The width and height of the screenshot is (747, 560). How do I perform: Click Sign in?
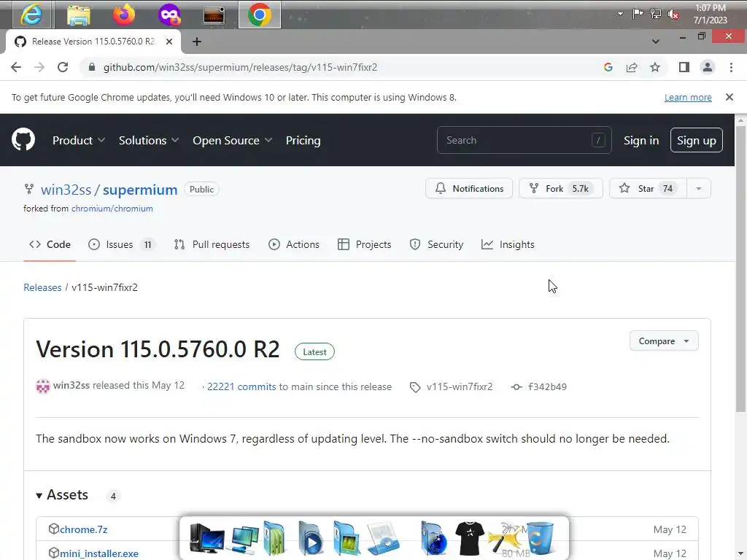(641, 141)
